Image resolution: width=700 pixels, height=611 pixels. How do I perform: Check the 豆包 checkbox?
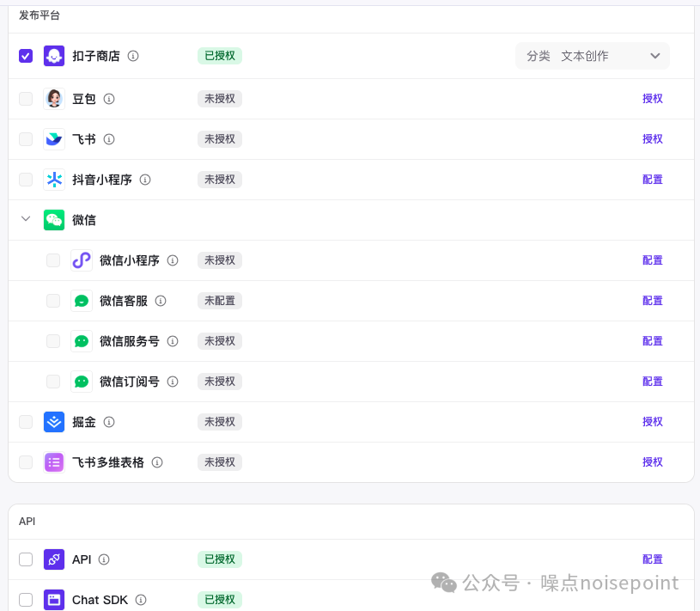click(x=26, y=99)
